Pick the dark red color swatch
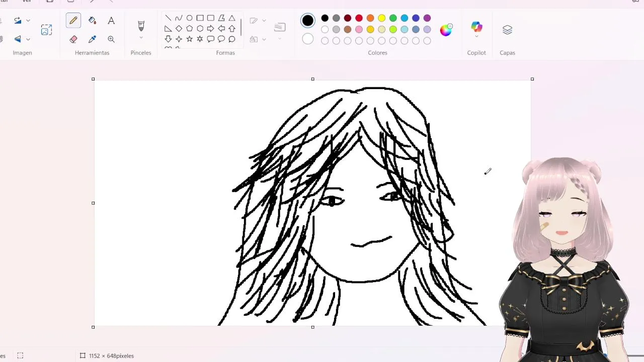Viewport: 644px width, 362px height. [348, 18]
